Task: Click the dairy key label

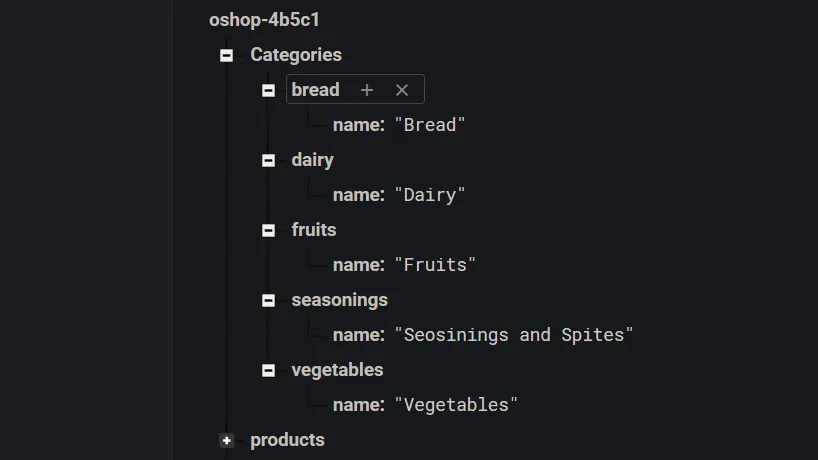Action: click(312, 160)
